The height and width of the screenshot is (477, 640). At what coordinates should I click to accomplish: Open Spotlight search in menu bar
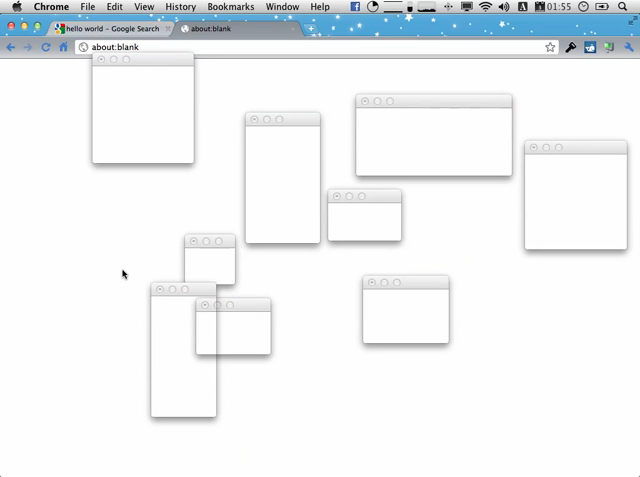pos(625,7)
